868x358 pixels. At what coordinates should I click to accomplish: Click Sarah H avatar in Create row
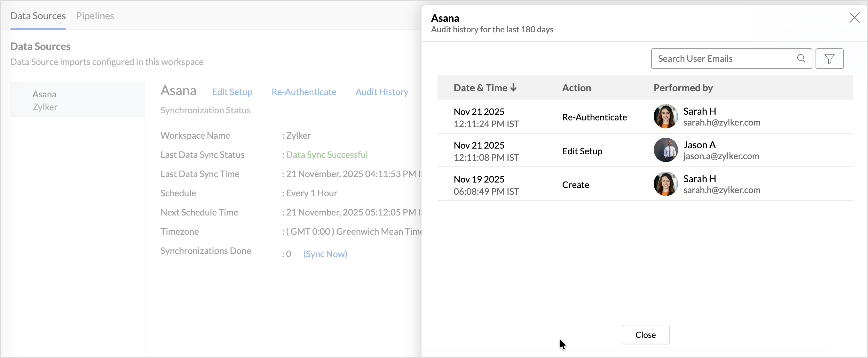665,184
